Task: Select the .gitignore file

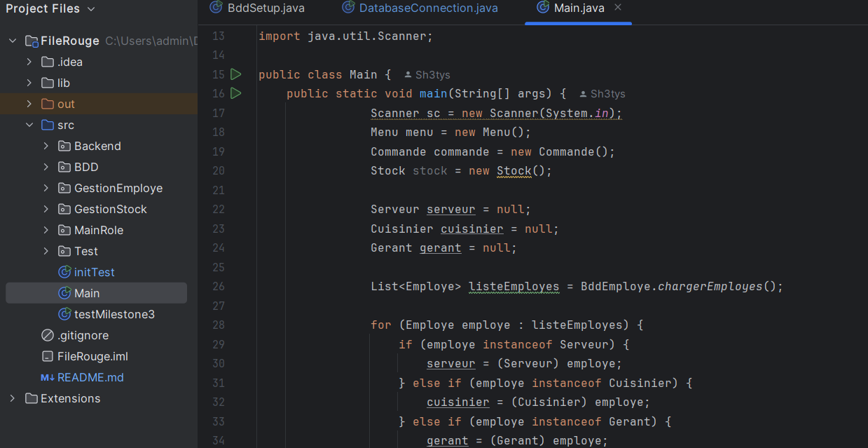Action: tap(83, 335)
